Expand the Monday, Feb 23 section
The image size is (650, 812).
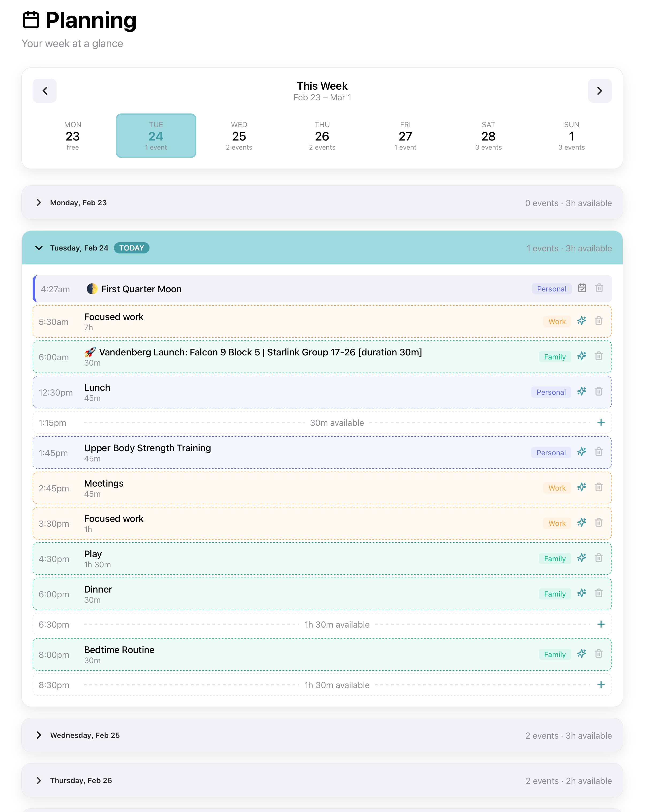(39, 203)
